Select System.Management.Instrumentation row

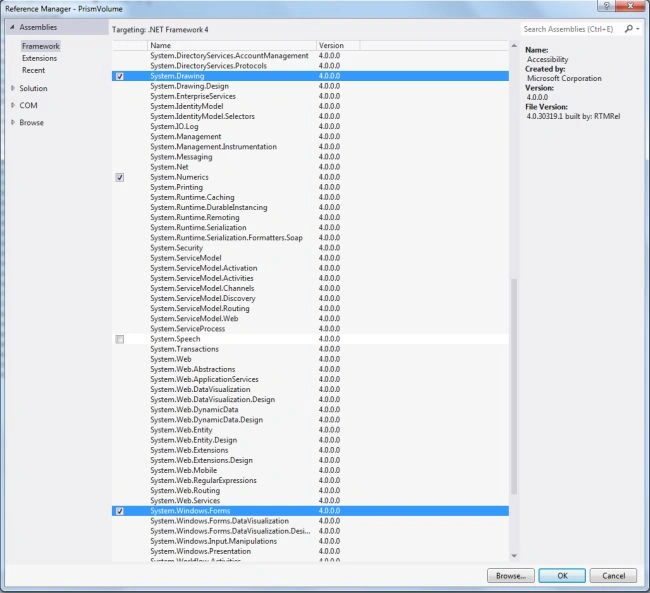tap(310, 147)
